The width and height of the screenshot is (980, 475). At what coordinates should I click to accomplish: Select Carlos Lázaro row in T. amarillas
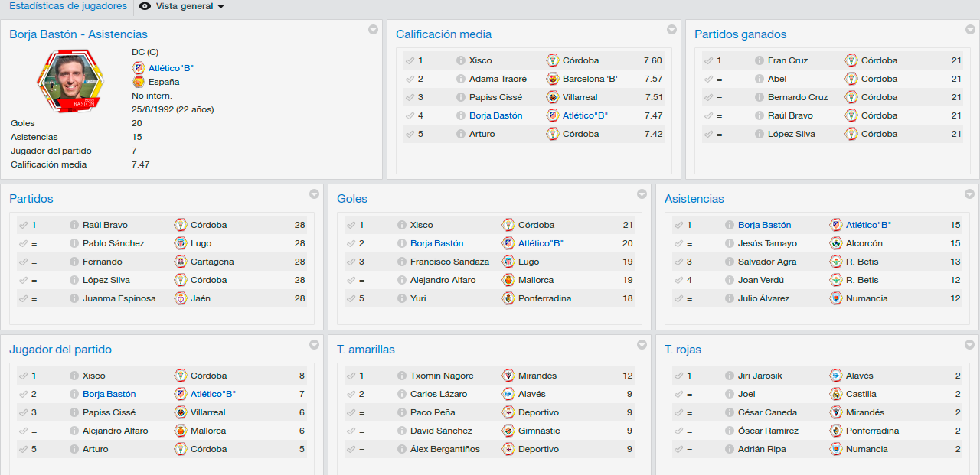(489, 394)
